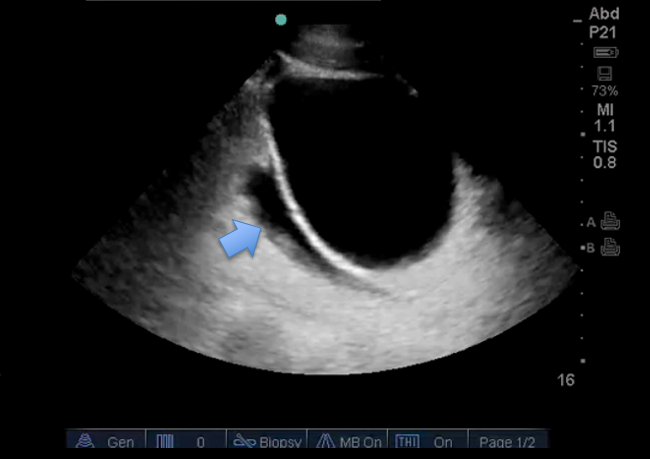Viewport: 650px width, 459px height.
Task: Click the green orientation marker dot
Action: pos(281,19)
